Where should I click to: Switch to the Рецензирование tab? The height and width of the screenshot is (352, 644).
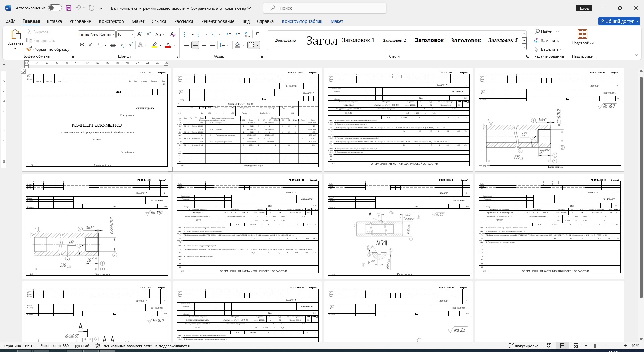[x=217, y=21]
